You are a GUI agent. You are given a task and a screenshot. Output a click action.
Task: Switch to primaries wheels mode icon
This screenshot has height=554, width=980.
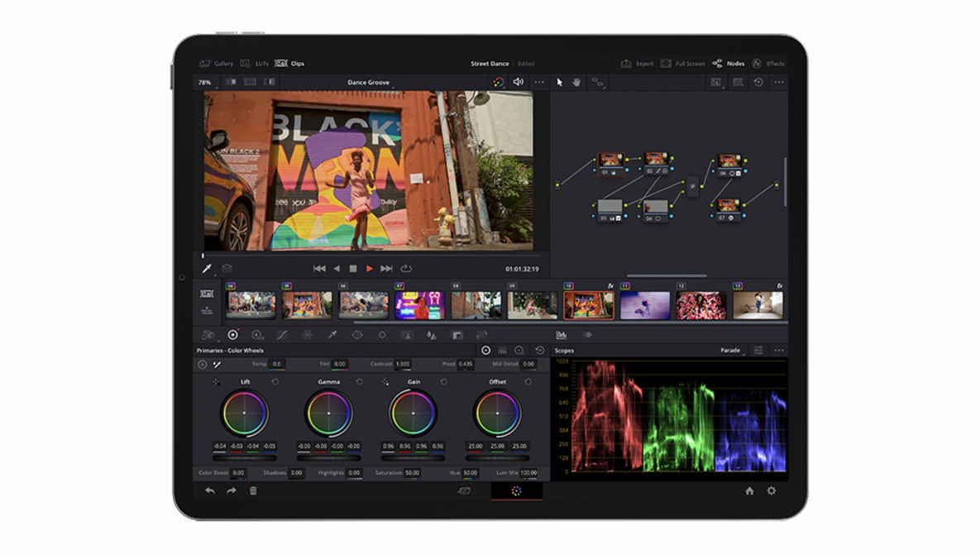pyautogui.click(x=485, y=351)
